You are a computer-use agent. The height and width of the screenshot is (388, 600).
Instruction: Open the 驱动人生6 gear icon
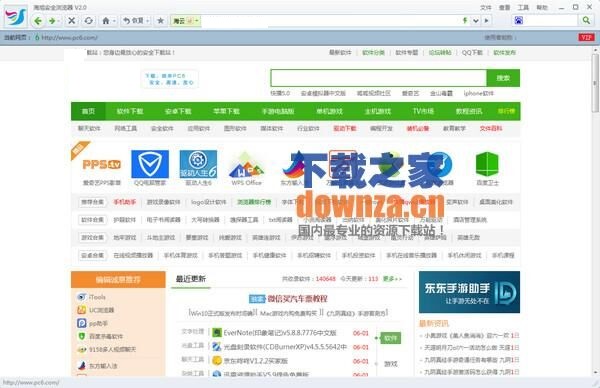[198, 164]
